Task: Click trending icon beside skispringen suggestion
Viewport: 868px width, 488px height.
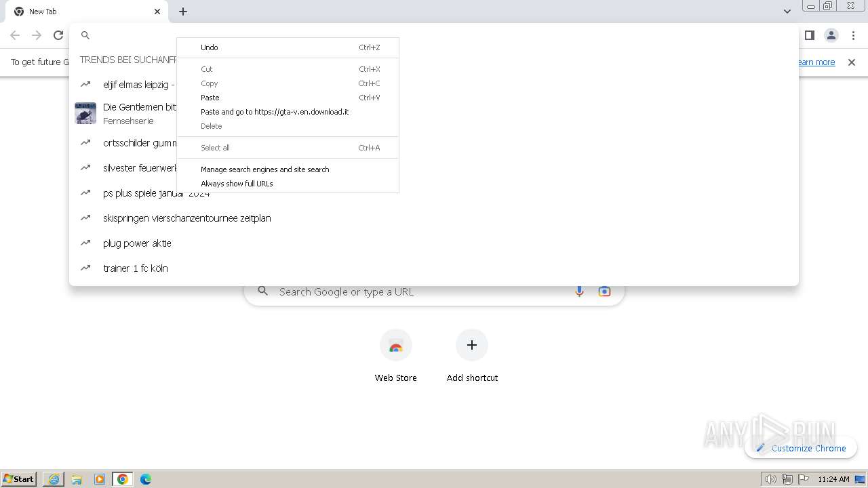Action: point(85,218)
